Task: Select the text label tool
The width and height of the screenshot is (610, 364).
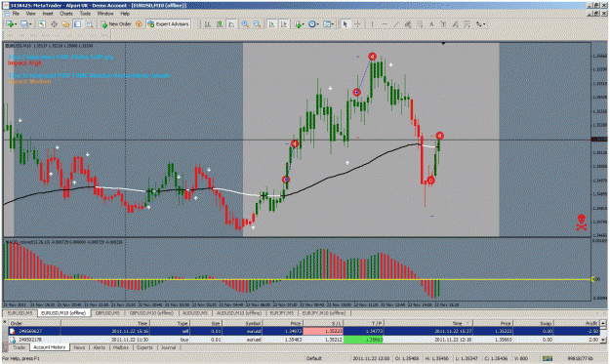Action: click(443, 24)
